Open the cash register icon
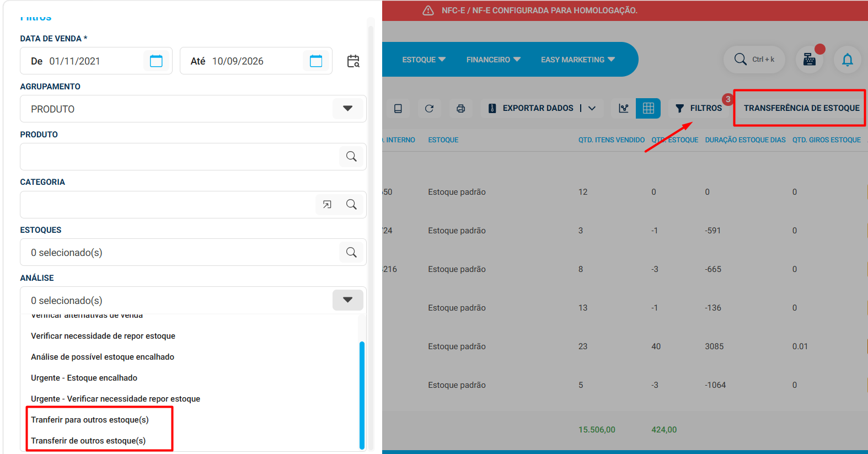Image resolution: width=868 pixels, height=454 pixels. coord(810,60)
